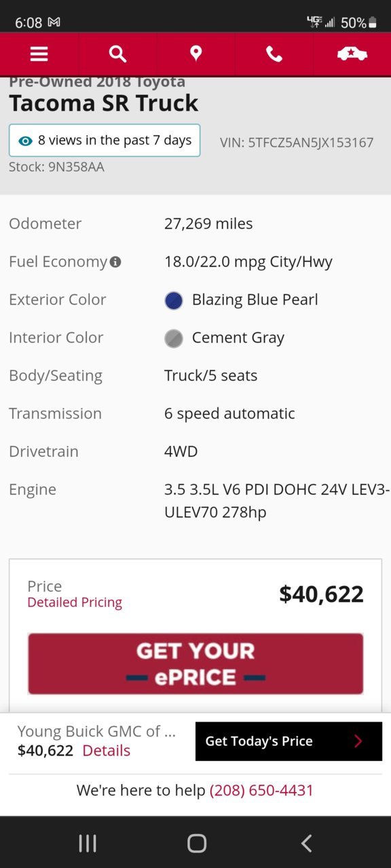Tap the eye icon beside views count
391x868 pixels.
click(26, 141)
